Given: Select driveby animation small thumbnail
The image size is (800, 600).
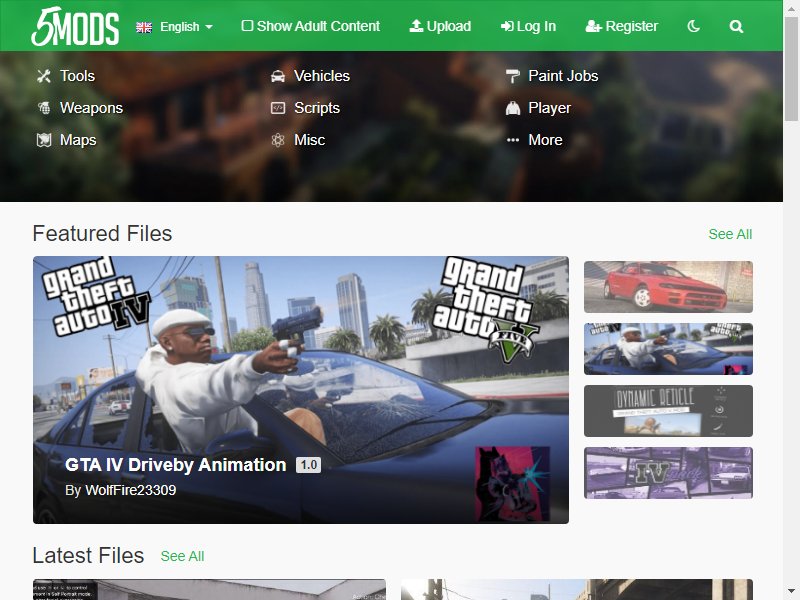Looking at the screenshot, I should pyautogui.click(x=668, y=349).
